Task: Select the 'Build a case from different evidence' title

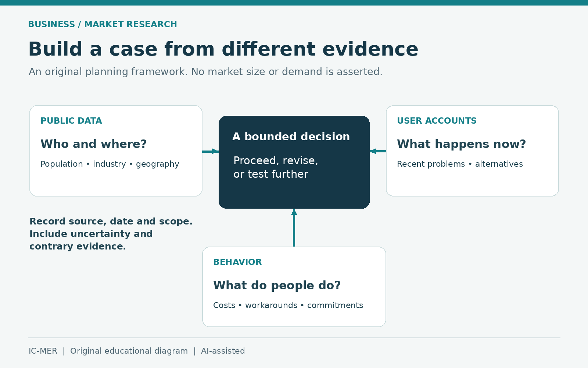Action: (223, 49)
